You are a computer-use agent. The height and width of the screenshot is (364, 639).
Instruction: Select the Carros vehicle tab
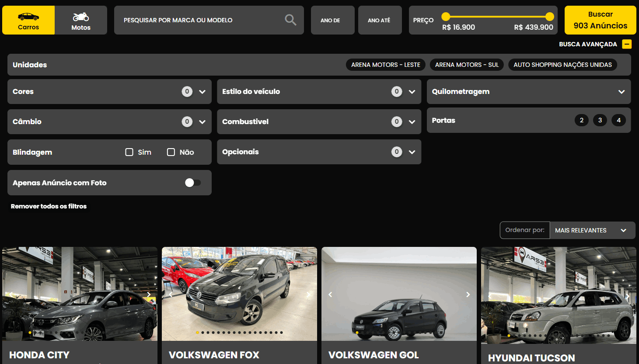[28, 20]
